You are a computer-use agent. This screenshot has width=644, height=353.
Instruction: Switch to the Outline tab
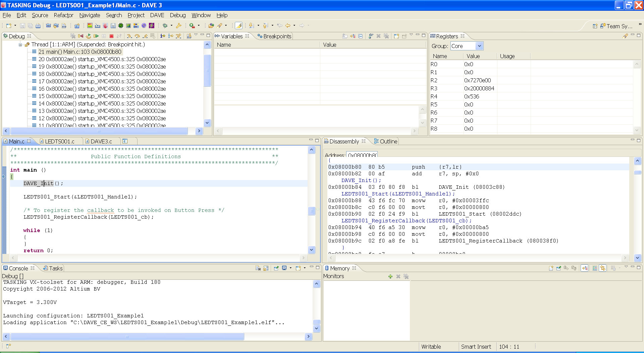point(386,141)
